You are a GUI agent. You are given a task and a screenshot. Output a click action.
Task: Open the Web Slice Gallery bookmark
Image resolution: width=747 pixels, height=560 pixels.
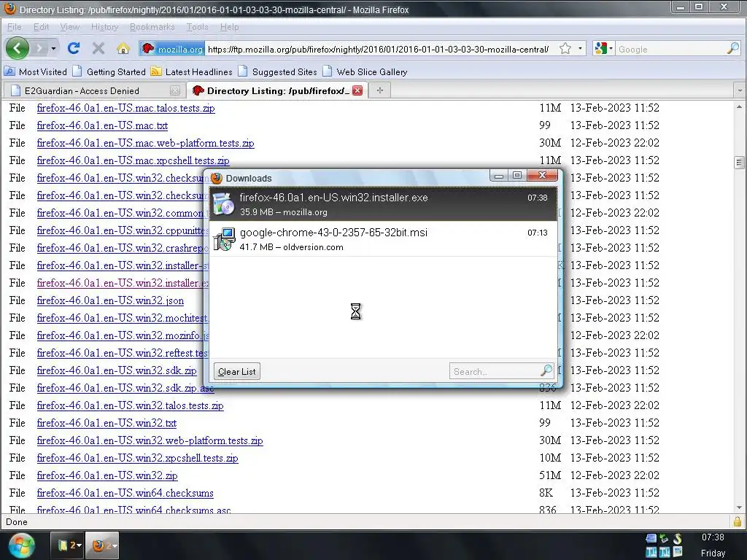click(x=365, y=72)
